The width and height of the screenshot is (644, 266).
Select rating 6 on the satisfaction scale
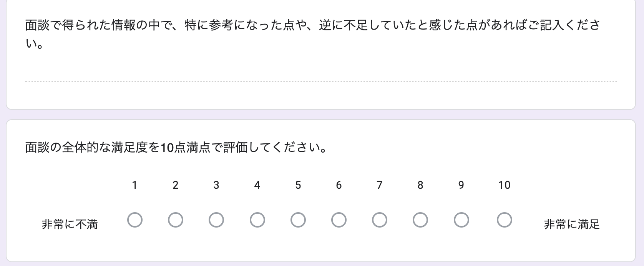[x=339, y=220]
